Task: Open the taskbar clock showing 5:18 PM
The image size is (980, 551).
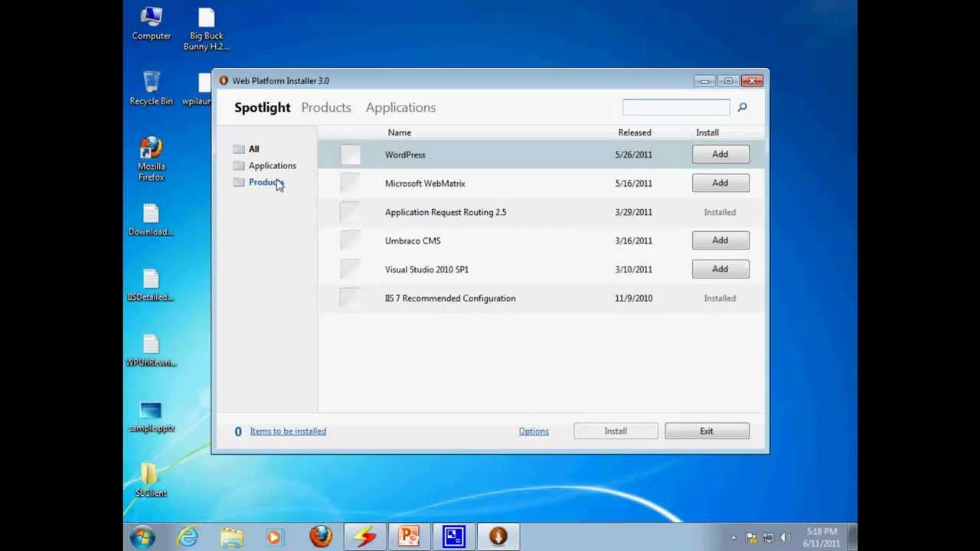Action: tap(822, 537)
